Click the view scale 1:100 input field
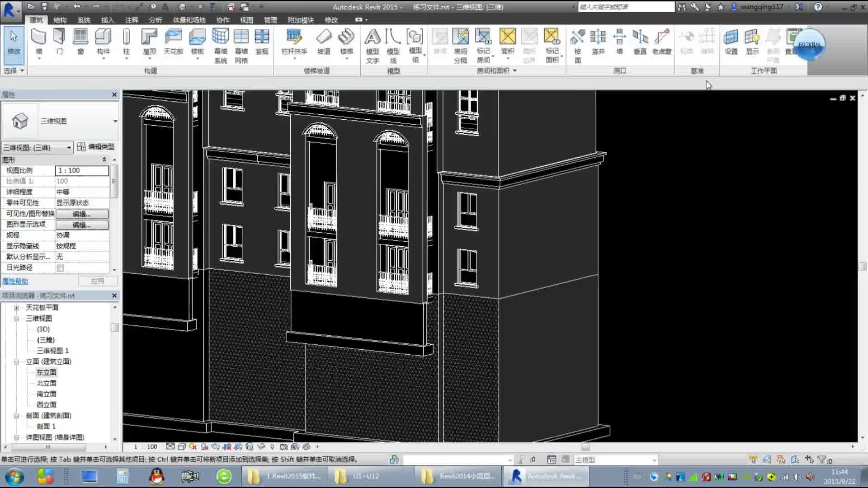This screenshot has width=868, height=488. pyautogui.click(x=82, y=170)
